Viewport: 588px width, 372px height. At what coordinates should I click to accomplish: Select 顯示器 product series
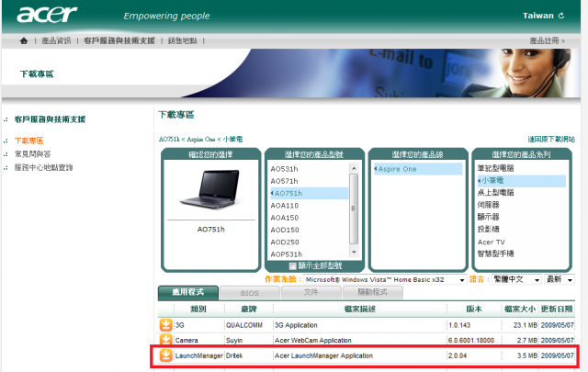[488, 217]
